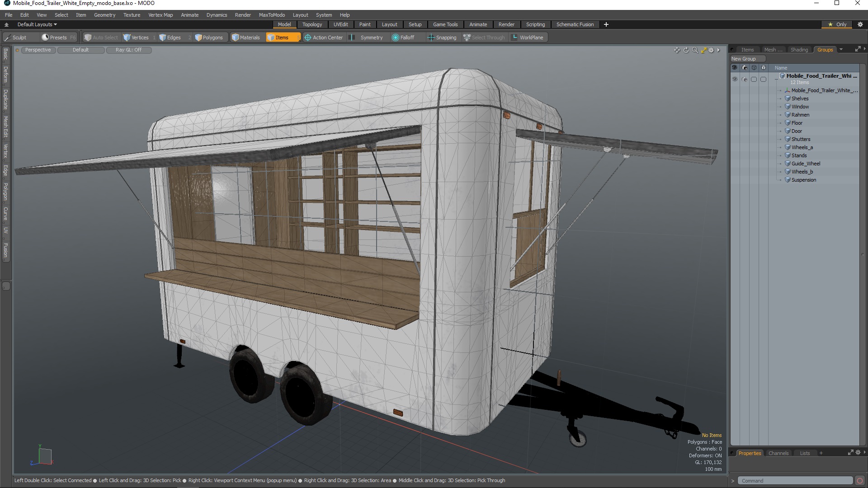Click the render camera column header icon
The height and width of the screenshot is (488, 868).
pyautogui.click(x=744, y=68)
